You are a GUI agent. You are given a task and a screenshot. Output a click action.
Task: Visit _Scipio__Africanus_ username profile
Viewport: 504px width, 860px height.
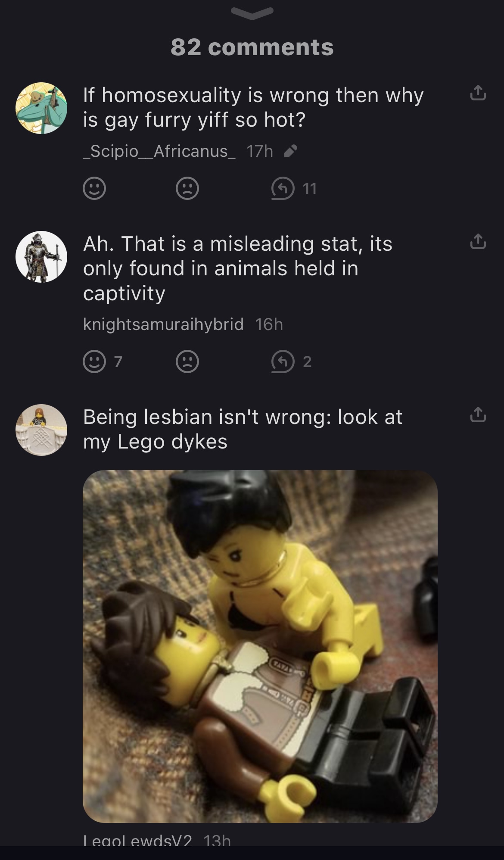pos(159,151)
